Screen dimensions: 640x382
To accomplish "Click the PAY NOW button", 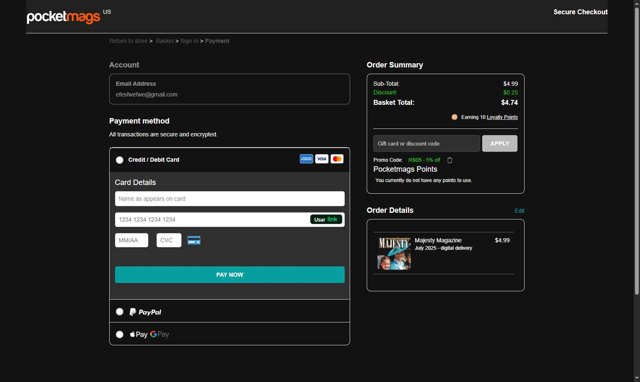I will coord(230,275).
